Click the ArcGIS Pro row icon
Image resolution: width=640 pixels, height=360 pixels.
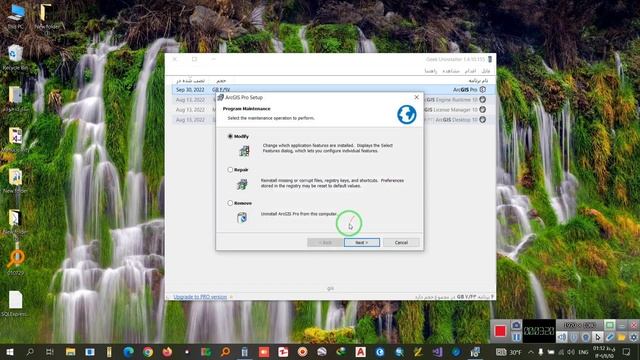coord(483,89)
